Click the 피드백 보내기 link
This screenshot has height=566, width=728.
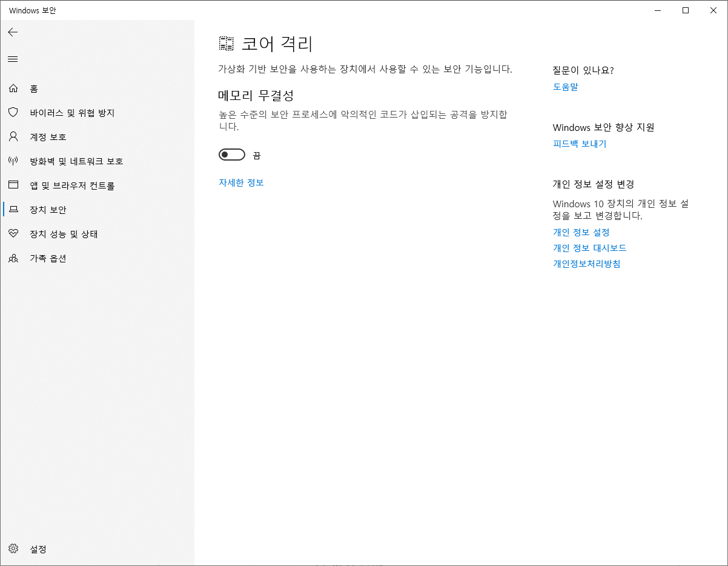(580, 144)
